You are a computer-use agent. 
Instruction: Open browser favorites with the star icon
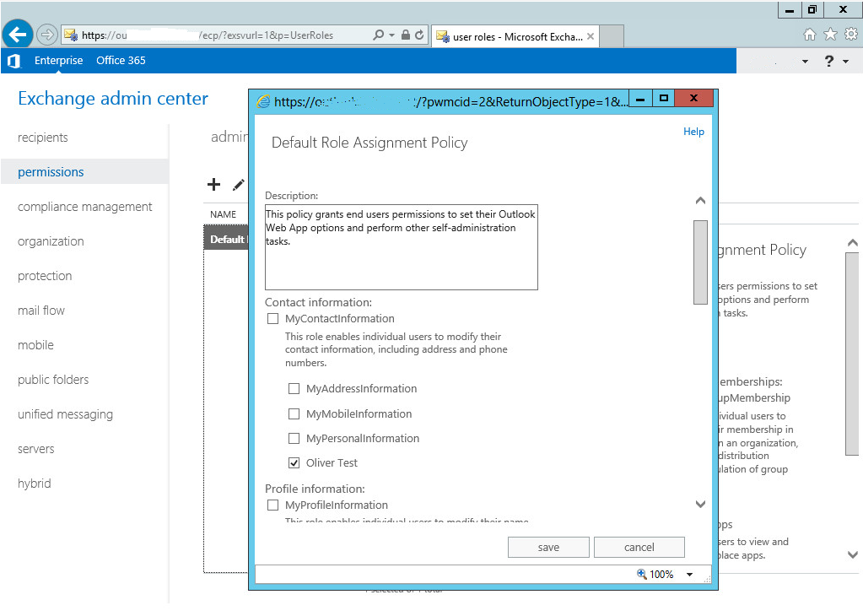tap(830, 34)
